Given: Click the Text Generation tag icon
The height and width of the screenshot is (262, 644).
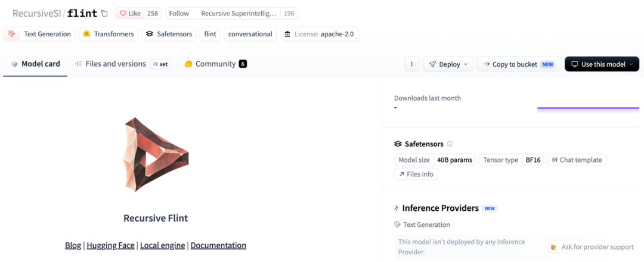Looking at the screenshot, I should tap(12, 34).
